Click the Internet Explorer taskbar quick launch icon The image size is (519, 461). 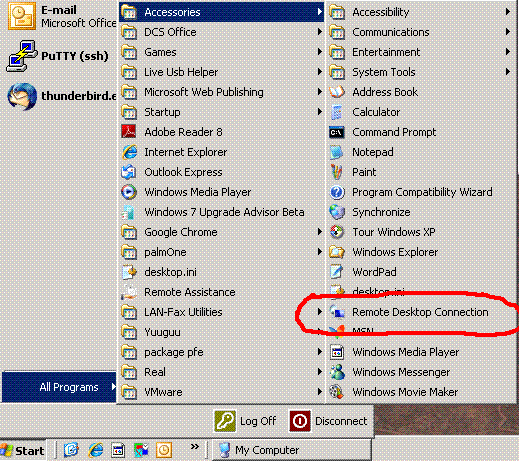coord(96,450)
